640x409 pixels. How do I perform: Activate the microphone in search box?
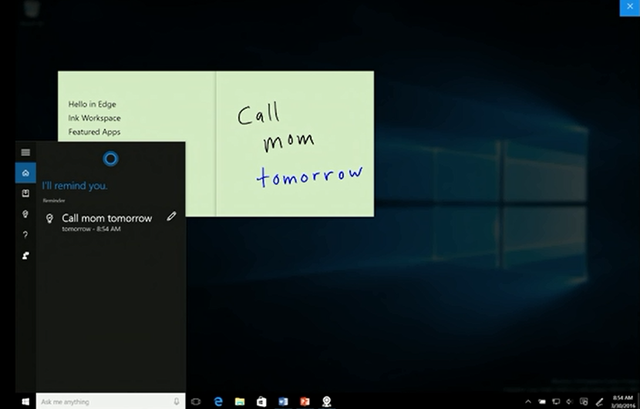(x=177, y=401)
